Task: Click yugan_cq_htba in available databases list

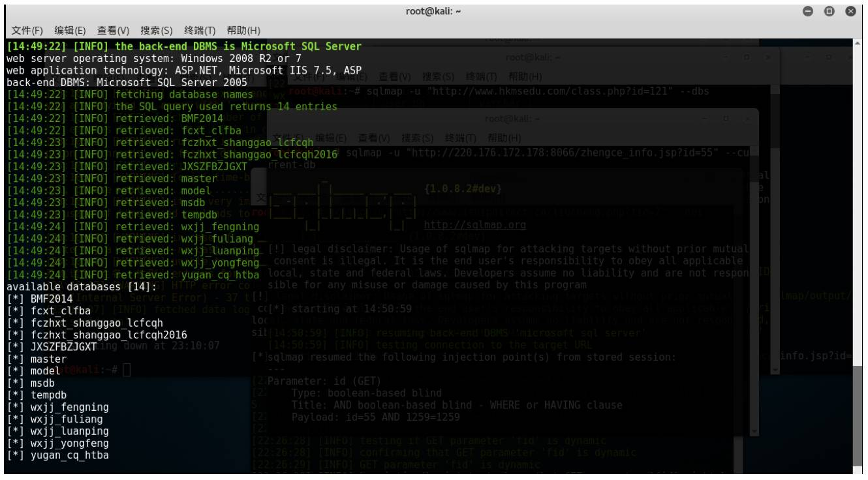Action: point(69,455)
